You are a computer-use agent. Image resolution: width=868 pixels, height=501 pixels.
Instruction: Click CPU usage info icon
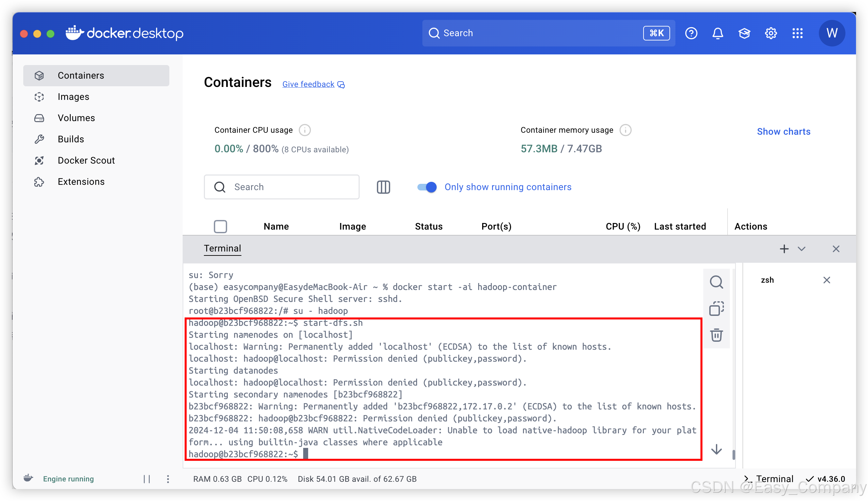(305, 130)
